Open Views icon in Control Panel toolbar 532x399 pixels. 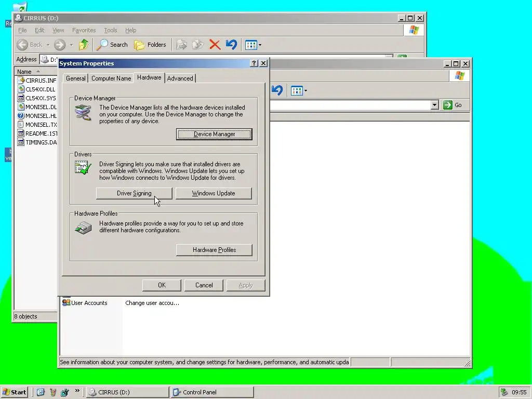pos(297,90)
